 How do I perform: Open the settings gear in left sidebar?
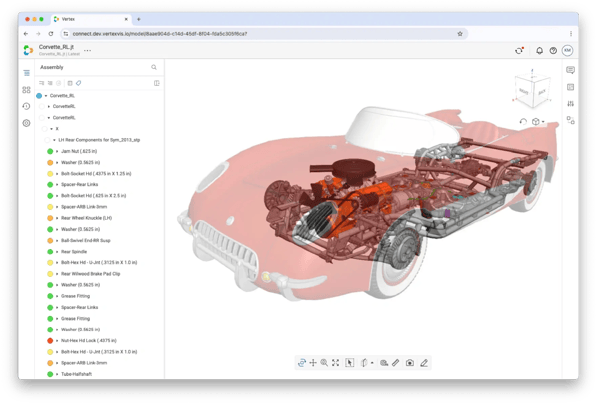pos(26,123)
